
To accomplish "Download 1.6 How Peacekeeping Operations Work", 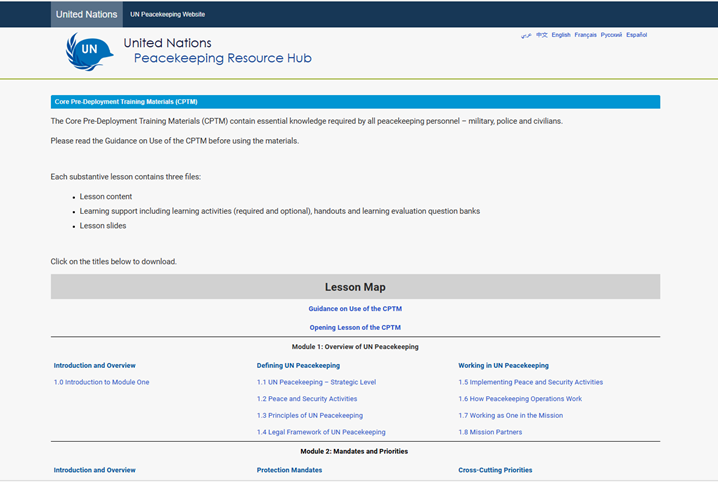I will pyautogui.click(x=520, y=399).
